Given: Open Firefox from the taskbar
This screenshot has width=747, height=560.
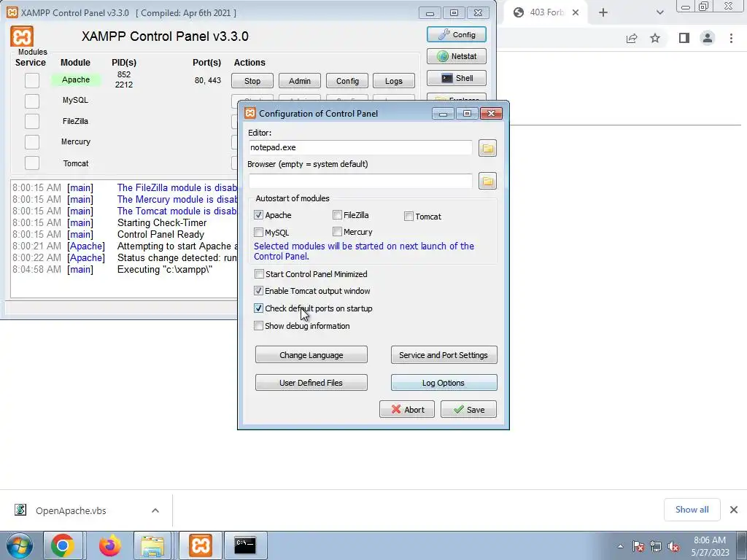Looking at the screenshot, I should (x=110, y=545).
